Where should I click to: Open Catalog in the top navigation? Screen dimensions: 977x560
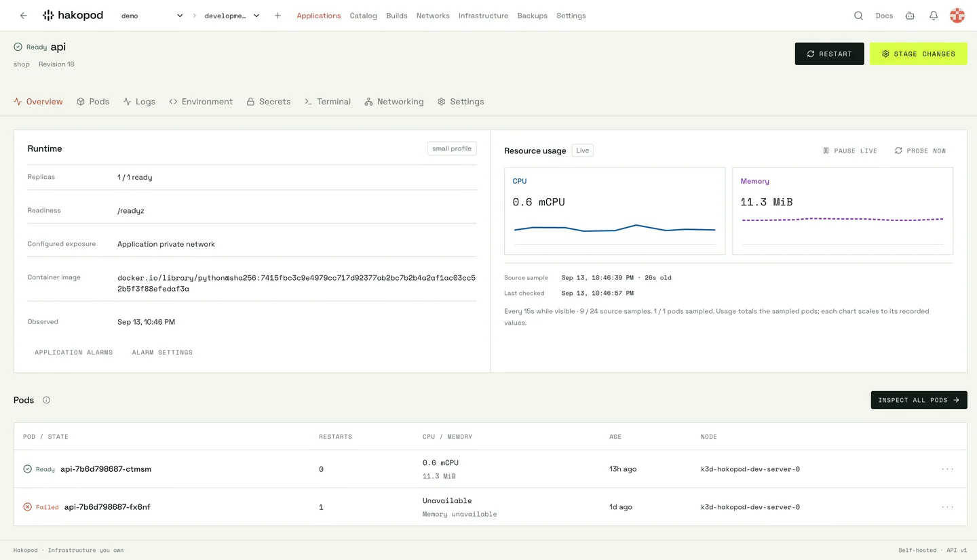pos(363,16)
